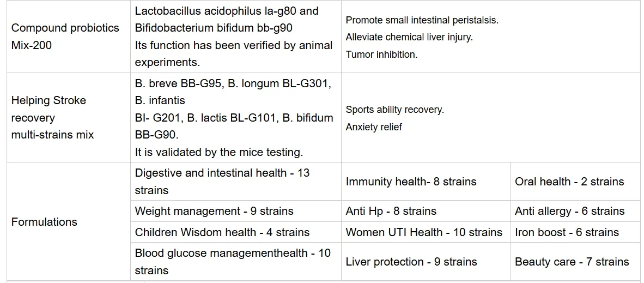
Task: Click the Helping Stroke recovery cell
Action: (52, 117)
